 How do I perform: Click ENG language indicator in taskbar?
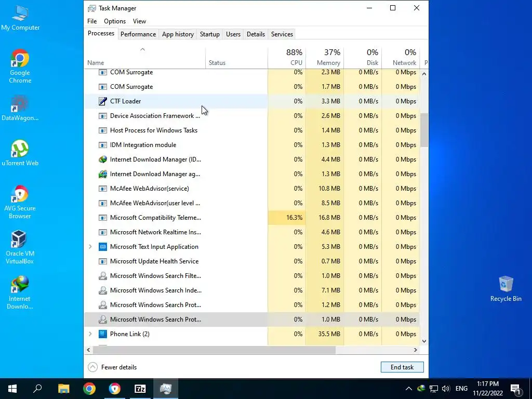[x=461, y=389]
